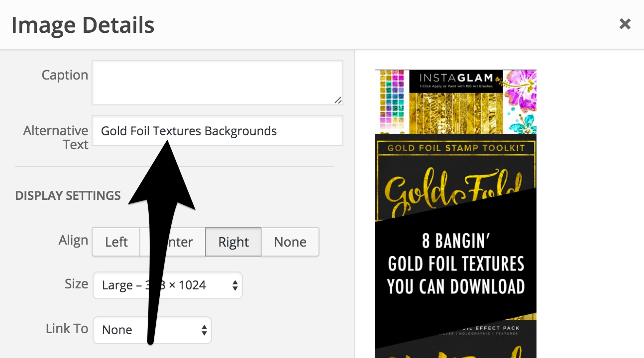Click the InstaGlam banner in preview
644x358 pixels.
point(456,102)
